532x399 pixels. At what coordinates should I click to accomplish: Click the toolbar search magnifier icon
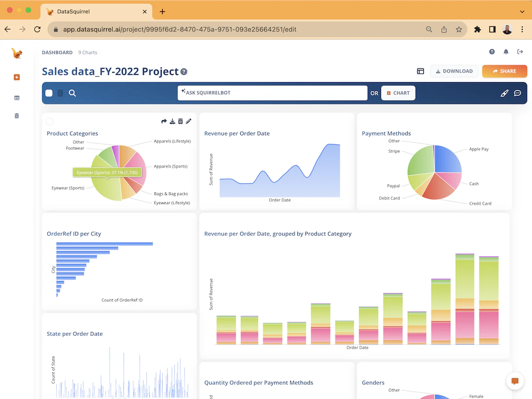72,93
